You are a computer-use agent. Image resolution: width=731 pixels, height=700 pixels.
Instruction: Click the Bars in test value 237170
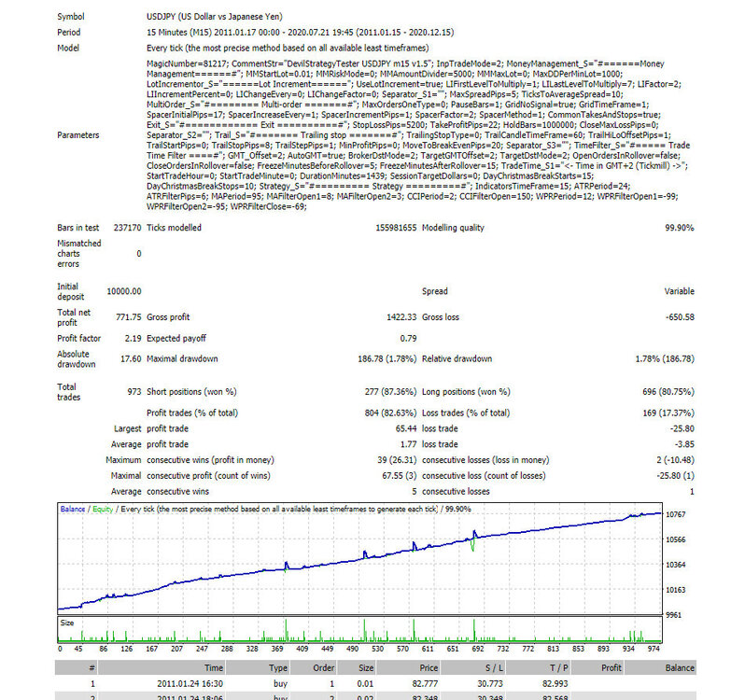[127, 228]
